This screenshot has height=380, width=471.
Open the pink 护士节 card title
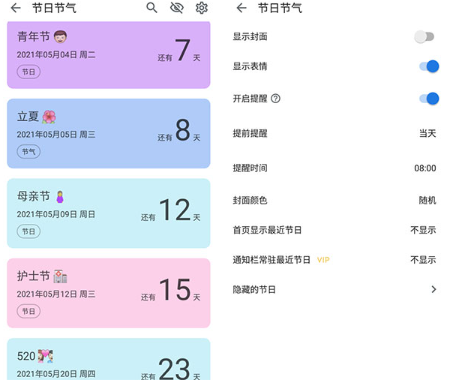[33, 276]
